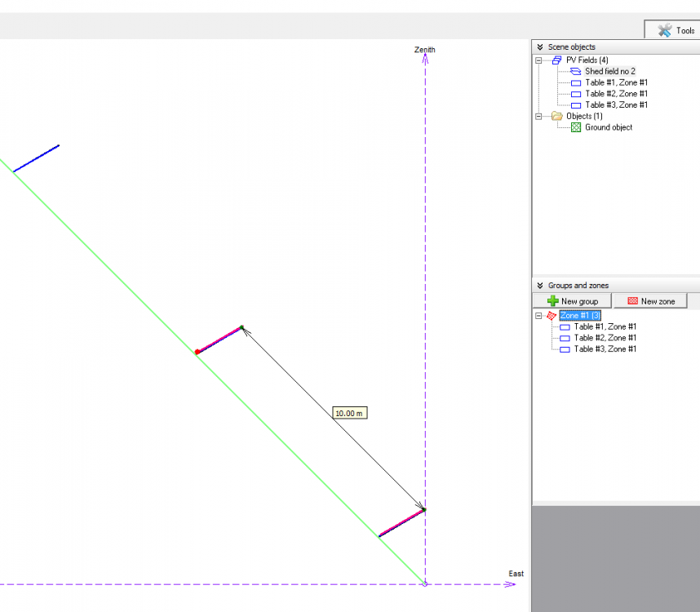Select the Ground object entry
The height and width of the screenshot is (612, 700).
[x=608, y=127]
